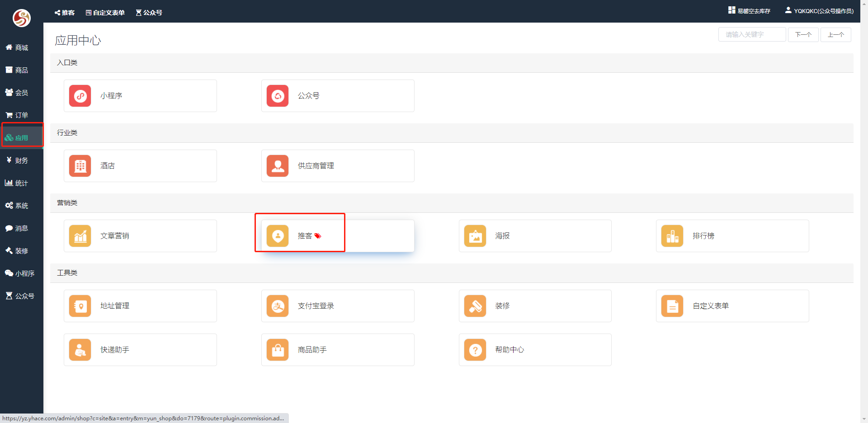The height and width of the screenshot is (423, 868).
Task: Click the 易碇云去库存 link
Action: 754,11
